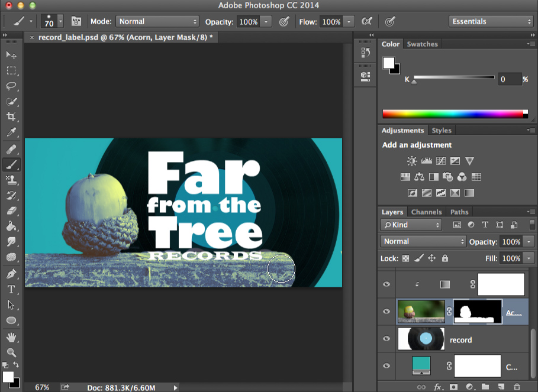Hide the record layer
This screenshot has width=538, height=392.
tap(386, 339)
